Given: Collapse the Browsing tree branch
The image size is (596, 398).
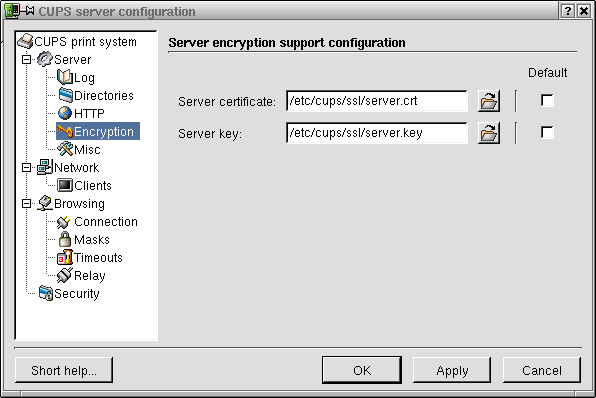Looking at the screenshot, I should [26, 204].
